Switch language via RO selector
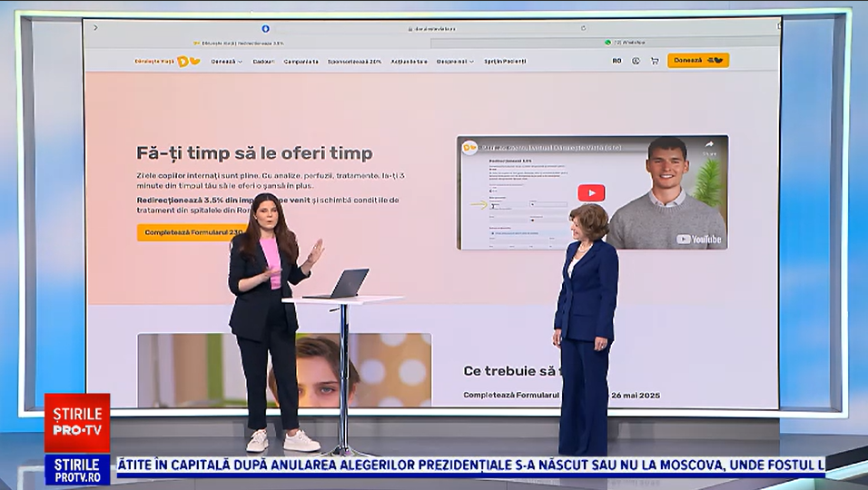868x490 pixels. click(616, 61)
